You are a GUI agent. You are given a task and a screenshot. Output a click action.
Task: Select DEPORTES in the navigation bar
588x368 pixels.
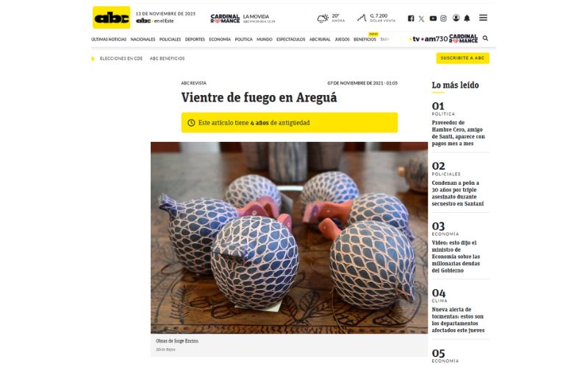(195, 40)
